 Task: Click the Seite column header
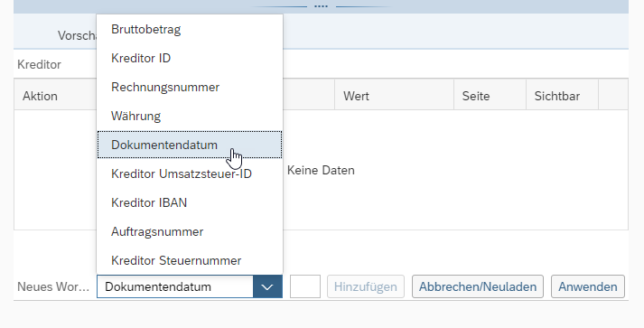coord(490,96)
